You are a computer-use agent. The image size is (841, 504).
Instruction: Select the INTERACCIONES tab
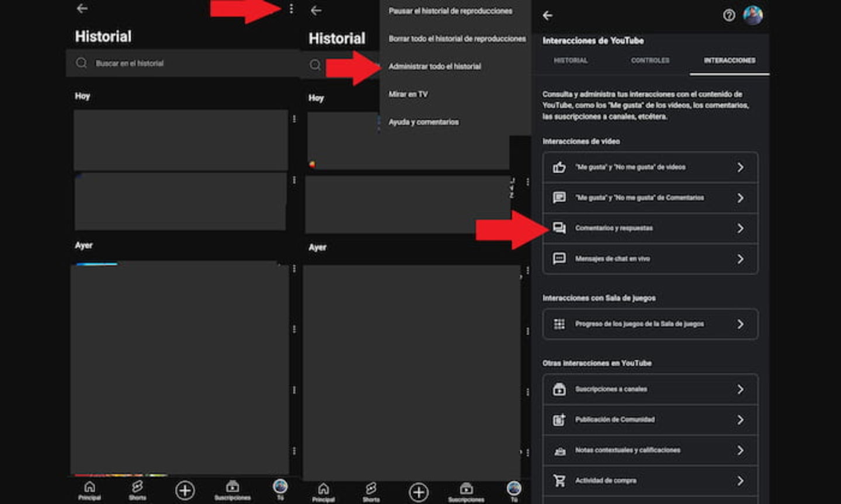[729, 60]
